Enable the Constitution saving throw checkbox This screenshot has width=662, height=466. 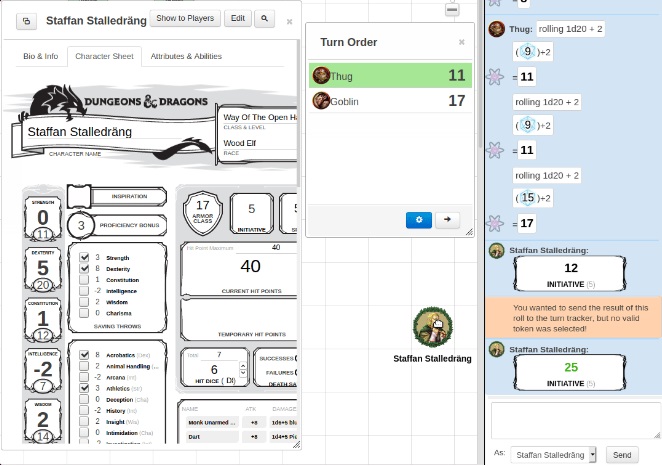tap(84, 279)
